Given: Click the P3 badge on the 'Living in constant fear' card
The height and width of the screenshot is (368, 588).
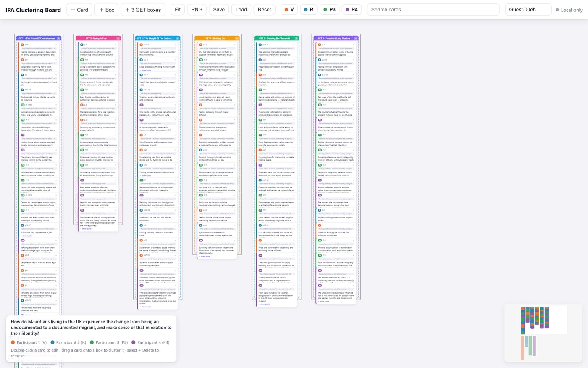Looking at the screenshot, I should (x=82, y=60).
